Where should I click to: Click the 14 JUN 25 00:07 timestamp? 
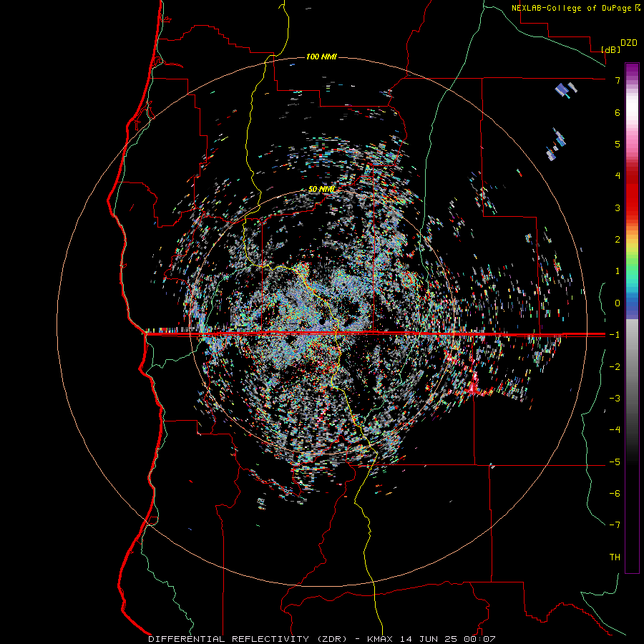click(x=448, y=639)
